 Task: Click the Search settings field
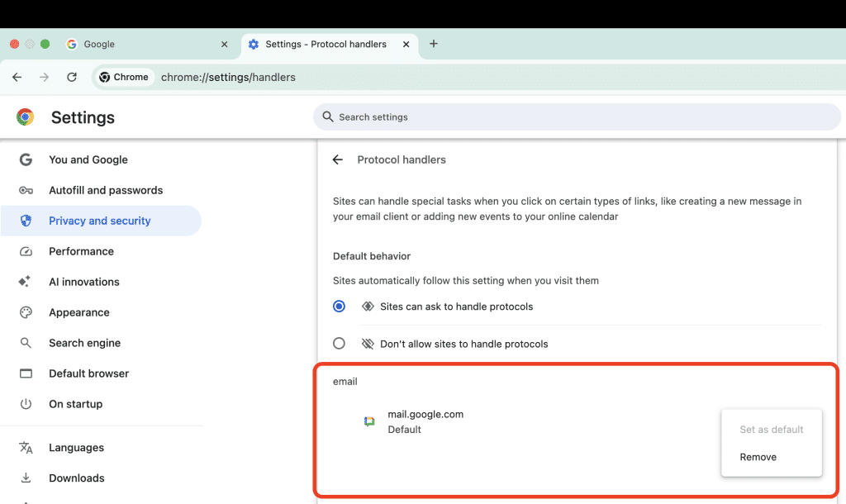click(x=577, y=117)
